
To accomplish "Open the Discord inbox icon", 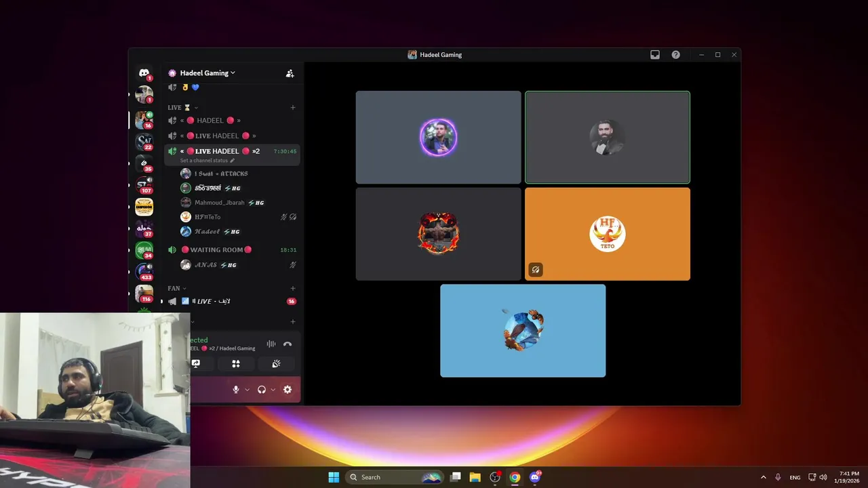I will pos(655,55).
